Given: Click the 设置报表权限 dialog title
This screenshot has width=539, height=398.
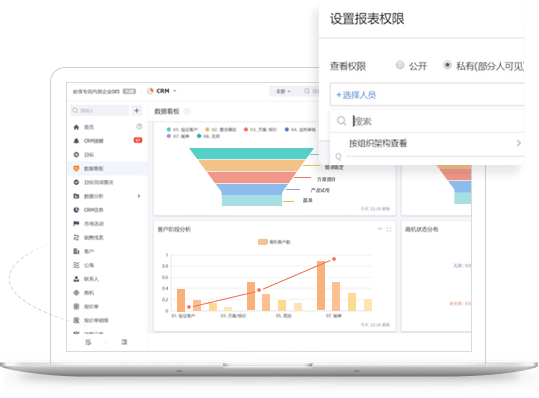Looking at the screenshot, I should 367,19.
